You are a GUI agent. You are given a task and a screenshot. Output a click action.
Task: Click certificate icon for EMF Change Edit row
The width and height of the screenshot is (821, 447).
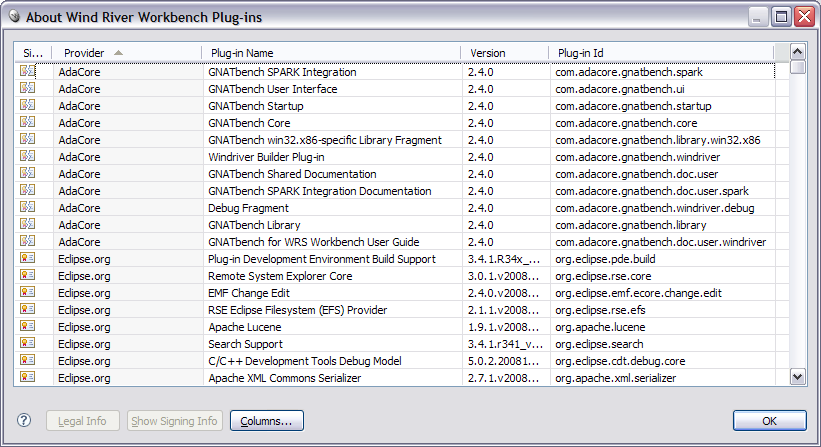[x=28, y=292]
